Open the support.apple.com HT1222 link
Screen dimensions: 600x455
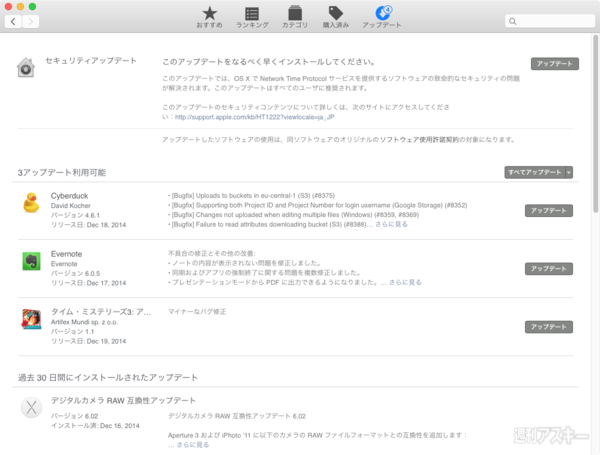pos(254,117)
